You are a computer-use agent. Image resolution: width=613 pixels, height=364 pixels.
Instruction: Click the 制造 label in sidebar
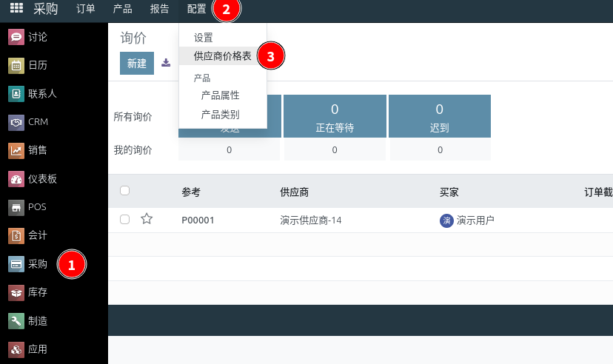coord(38,321)
